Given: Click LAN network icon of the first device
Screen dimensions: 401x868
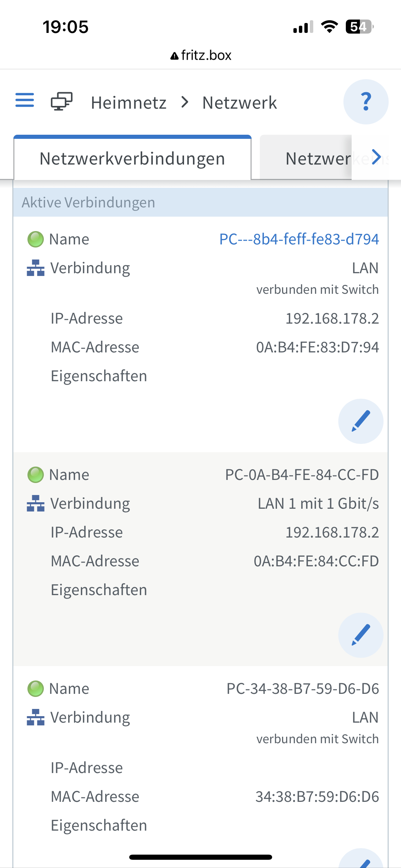Looking at the screenshot, I should click(x=35, y=268).
